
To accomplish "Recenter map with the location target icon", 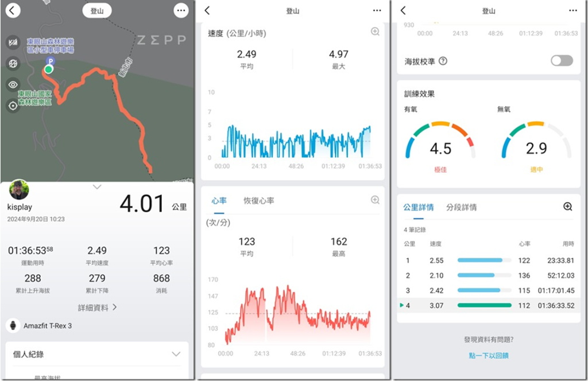I will [13, 106].
